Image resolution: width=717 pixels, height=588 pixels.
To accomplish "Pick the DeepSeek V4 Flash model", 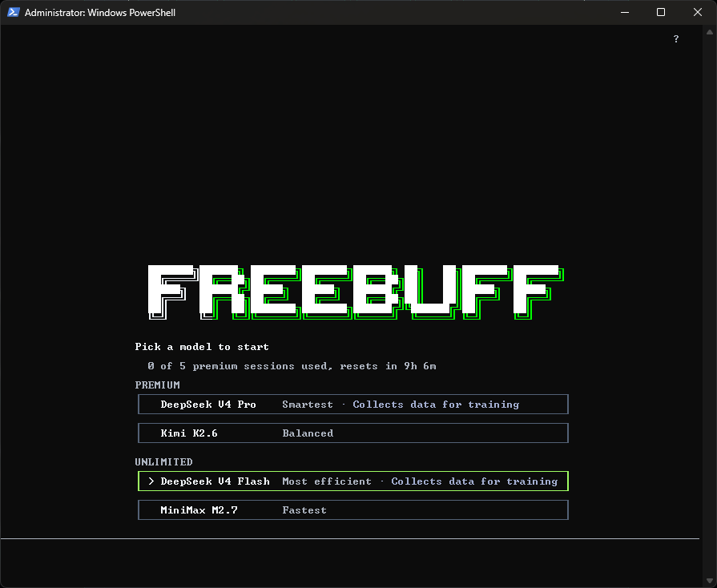I will point(353,481).
